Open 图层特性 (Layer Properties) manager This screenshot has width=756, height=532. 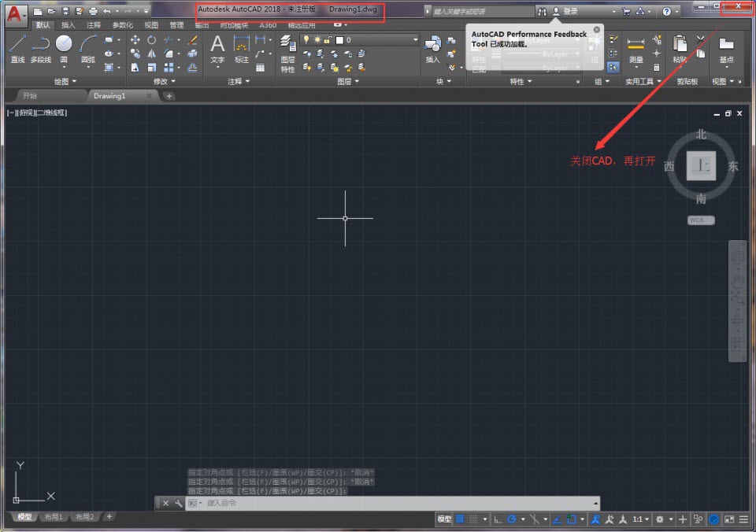(287, 54)
